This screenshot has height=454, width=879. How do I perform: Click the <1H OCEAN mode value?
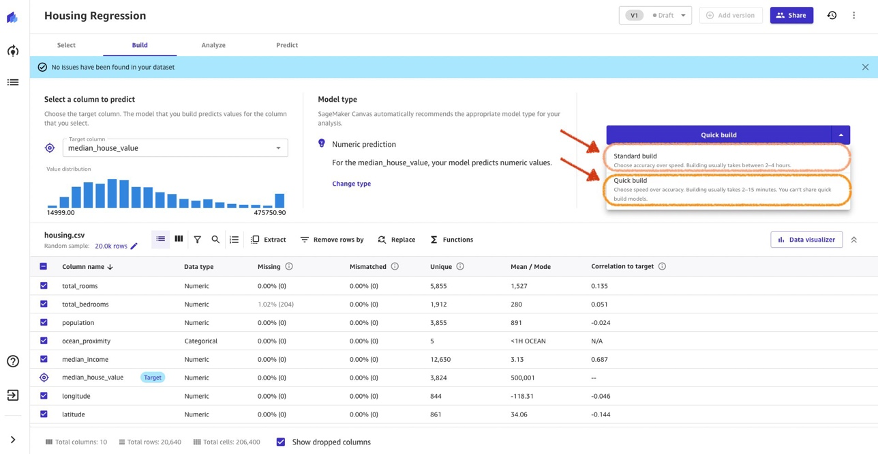tap(528, 341)
